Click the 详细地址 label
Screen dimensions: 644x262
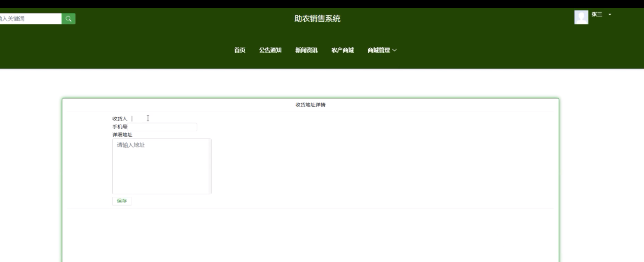(x=122, y=135)
